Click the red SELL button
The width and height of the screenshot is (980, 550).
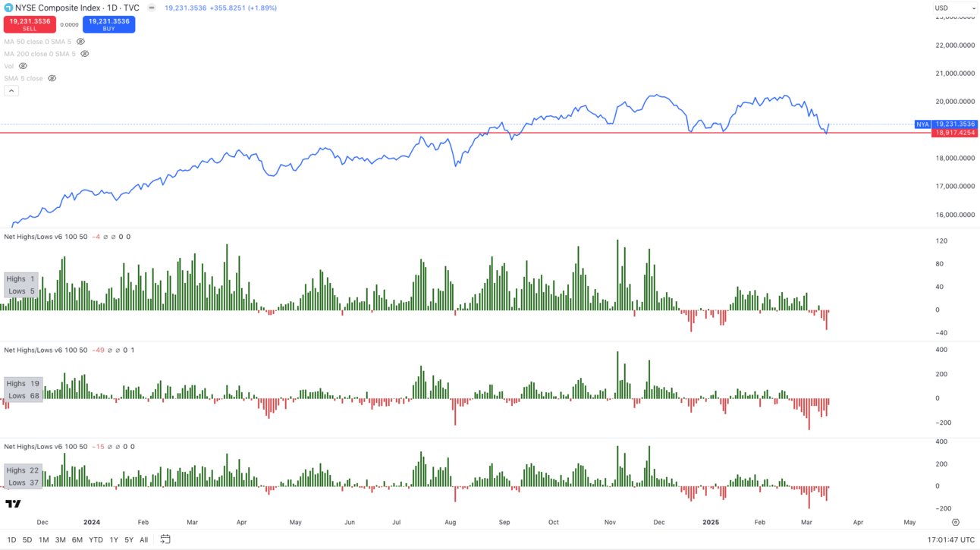(30, 24)
